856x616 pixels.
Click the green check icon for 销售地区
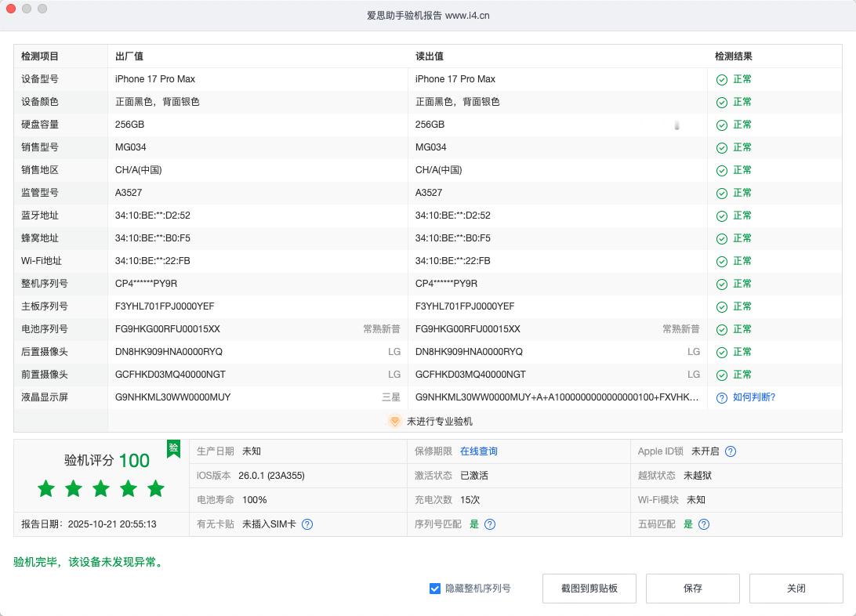(x=722, y=171)
